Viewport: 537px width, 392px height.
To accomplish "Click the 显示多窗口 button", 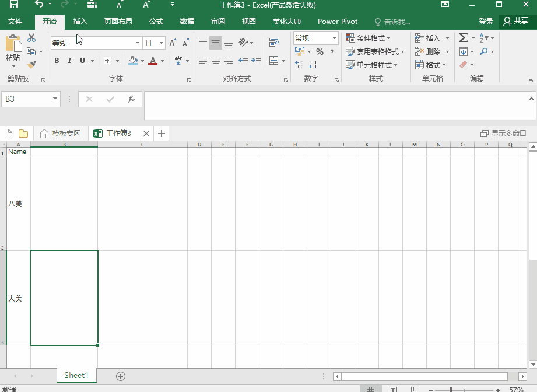I will [x=503, y=134].
